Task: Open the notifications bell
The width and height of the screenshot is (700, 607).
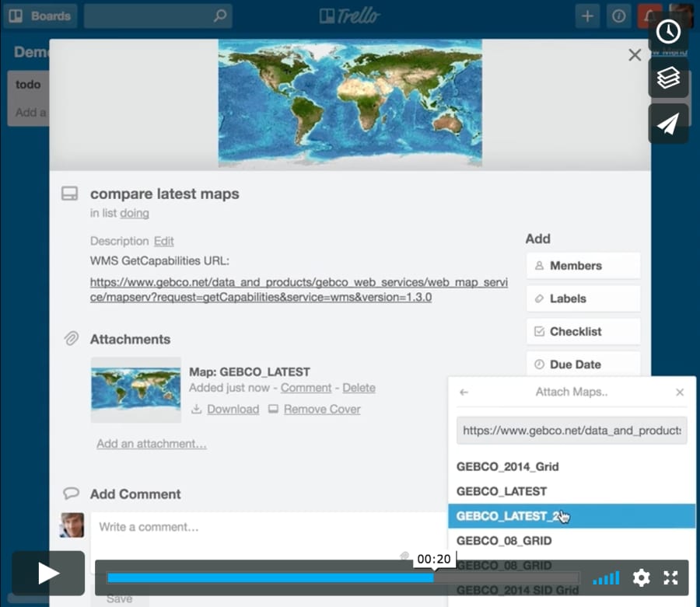Action: [x=651, y=16]
